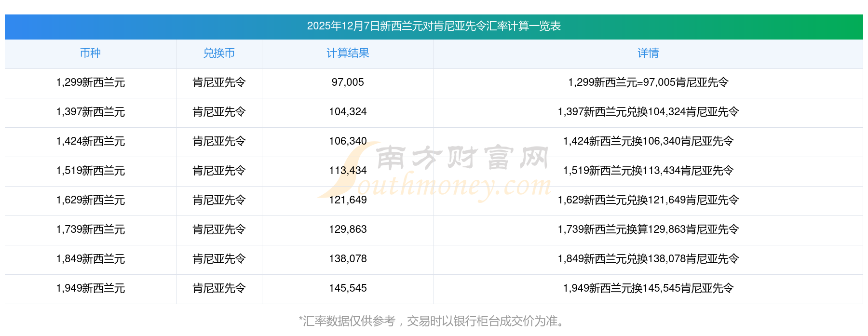Click 肯尼亚先令 in the 1,424 row
Viewport: 868px width, 336px height.
point(219,141)
